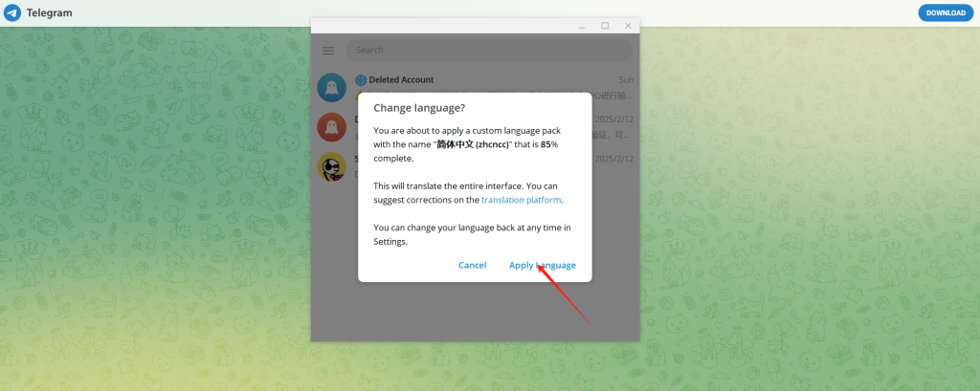Open the Deleted Account chat dated Sun
This screenshot has width=980, height=391.
point(476,87)
